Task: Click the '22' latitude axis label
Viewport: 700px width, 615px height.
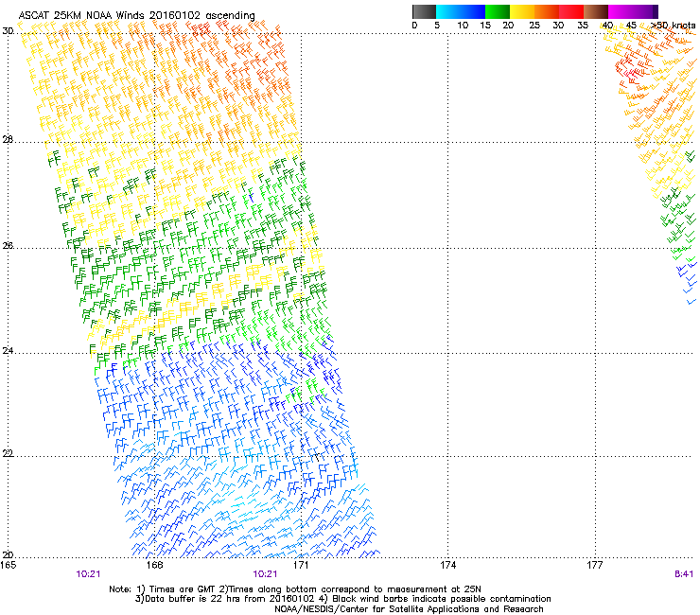Action: pos(8,453)
